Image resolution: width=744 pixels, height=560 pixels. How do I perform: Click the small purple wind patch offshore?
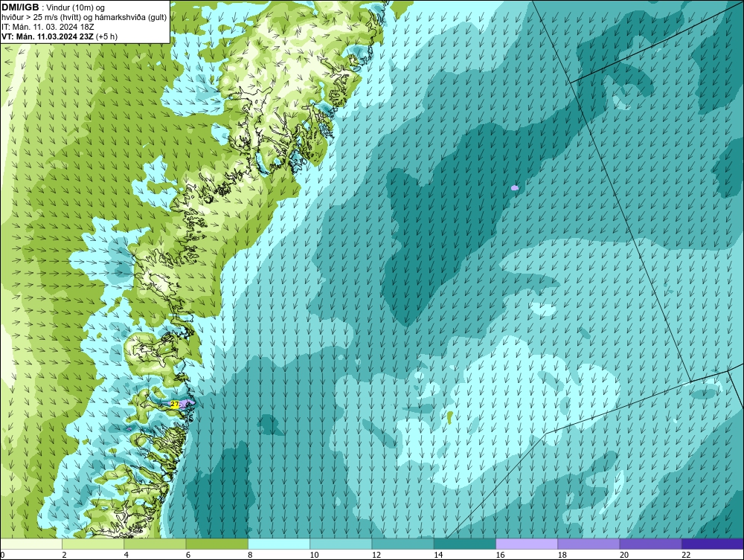pyautogui.click(x=515, y=188)
